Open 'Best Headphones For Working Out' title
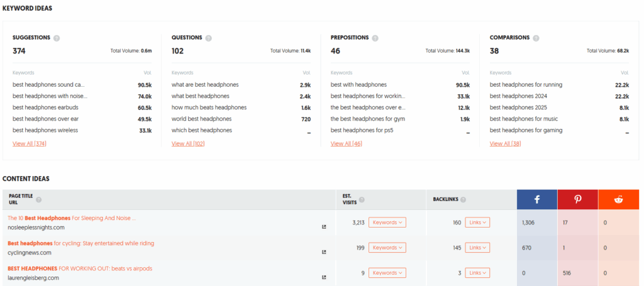The height and width of the screenshot is (286, 644). click(80, 268)
